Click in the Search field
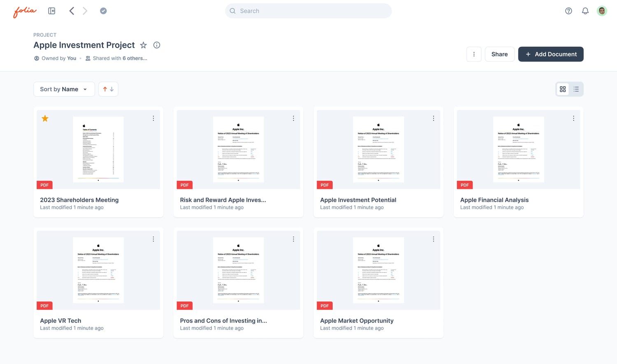The height and width of the screenshot is (364, 617). (308, 11)
